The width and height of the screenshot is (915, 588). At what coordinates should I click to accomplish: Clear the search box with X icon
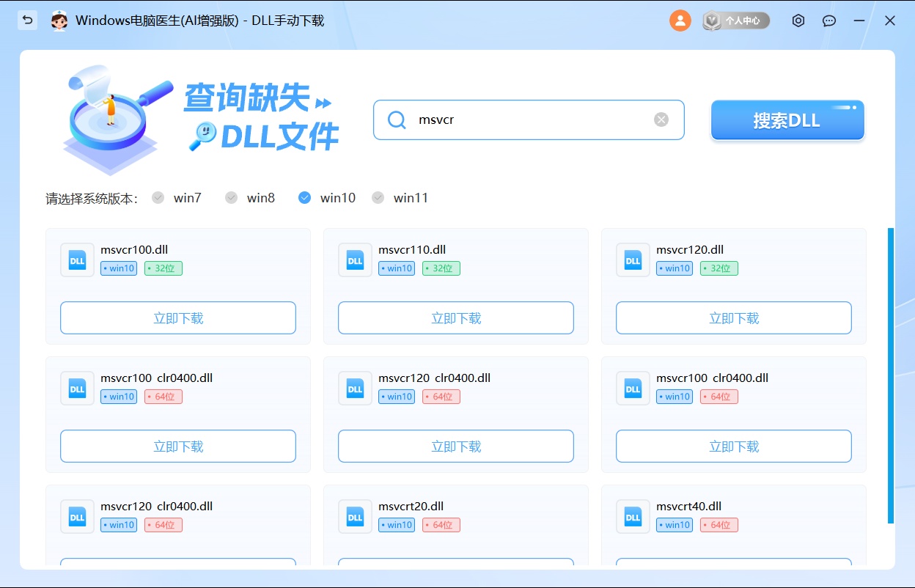pos(661,120)
